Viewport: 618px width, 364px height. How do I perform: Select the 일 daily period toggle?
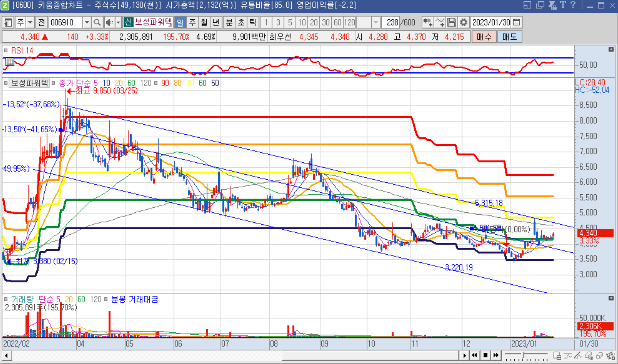(180, 23)
